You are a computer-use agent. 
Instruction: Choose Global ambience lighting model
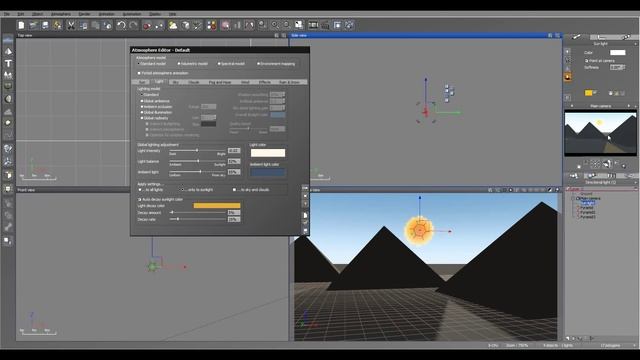tap(155, 101)
